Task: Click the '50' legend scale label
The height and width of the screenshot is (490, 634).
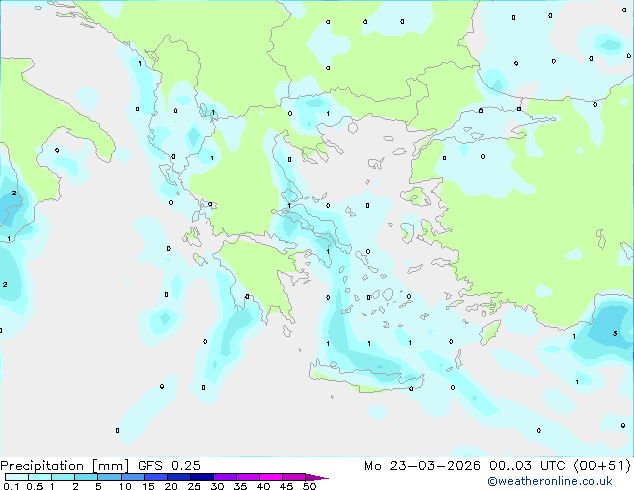Action: click(x=309, y=486)
